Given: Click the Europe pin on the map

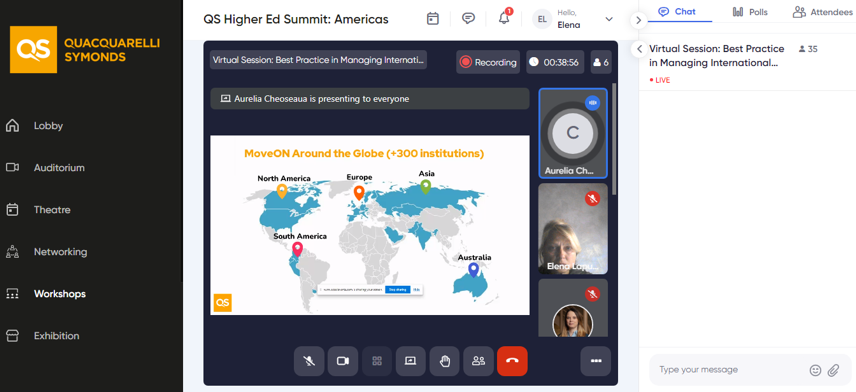Looking at the screenshot, I should [x=359, y=193].
